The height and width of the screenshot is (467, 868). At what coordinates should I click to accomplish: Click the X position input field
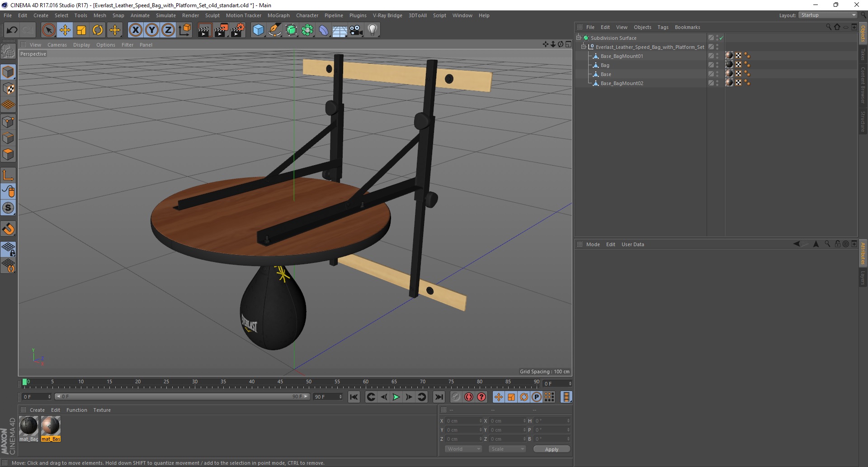click(463, 421)
